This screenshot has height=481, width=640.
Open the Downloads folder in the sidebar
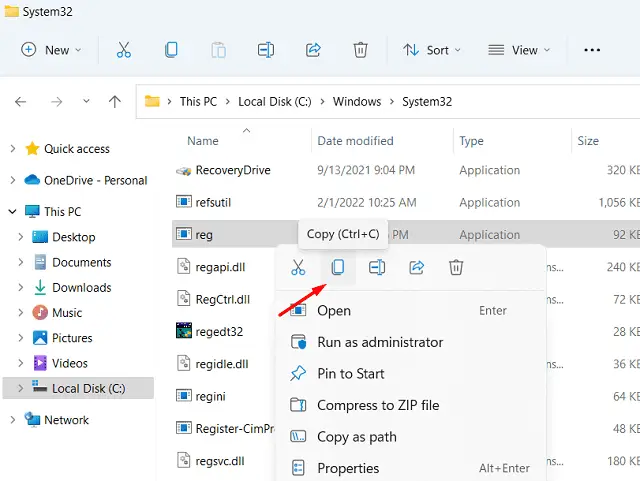pyautogui.click(x=81, y=287)
